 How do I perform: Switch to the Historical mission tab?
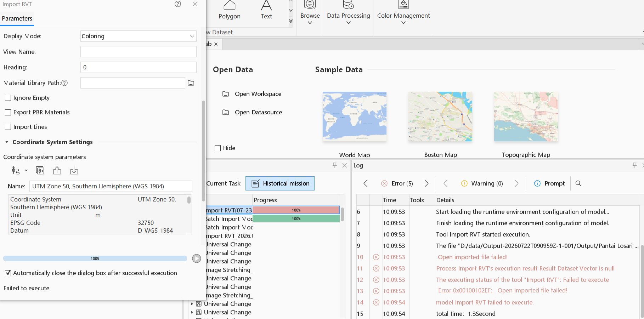click(280, 183)
